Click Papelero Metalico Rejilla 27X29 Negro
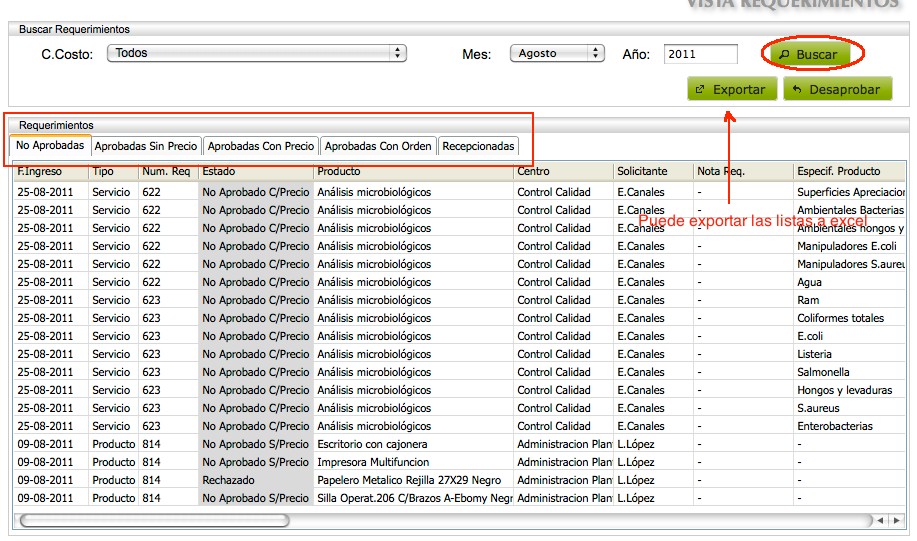917x541 pixels. point(413,480)
